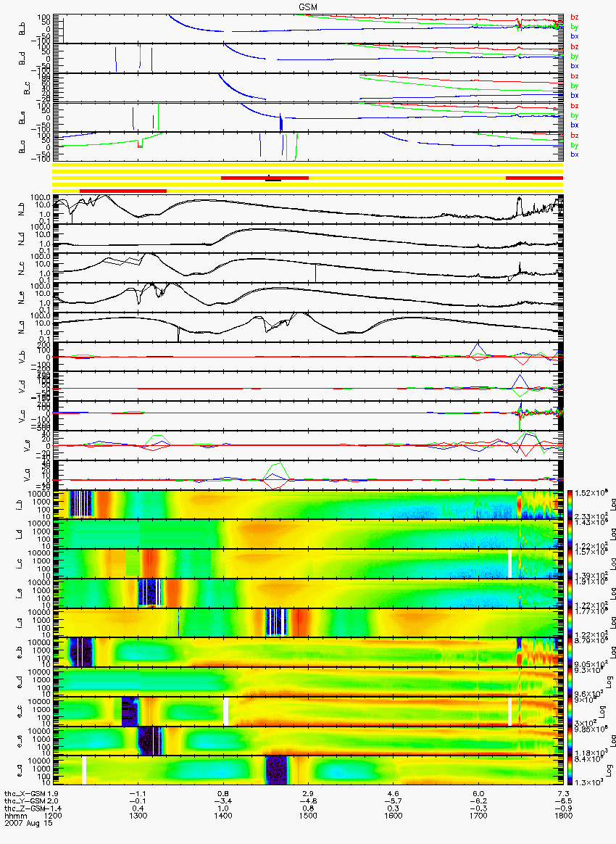Click the long red bar in the bottom yellow strip
Screen dimensions: 616x844
point(123,191)
